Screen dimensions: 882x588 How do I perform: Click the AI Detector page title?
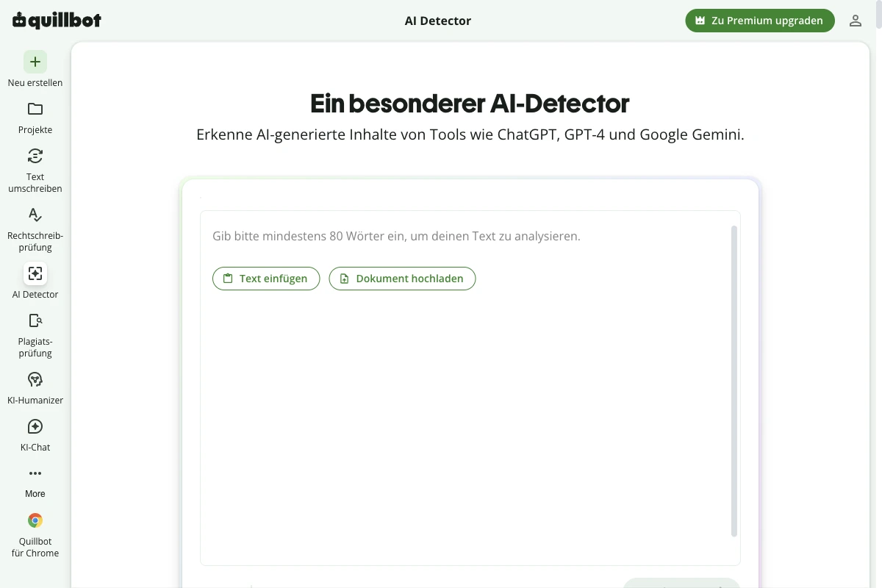click(438, 21)
